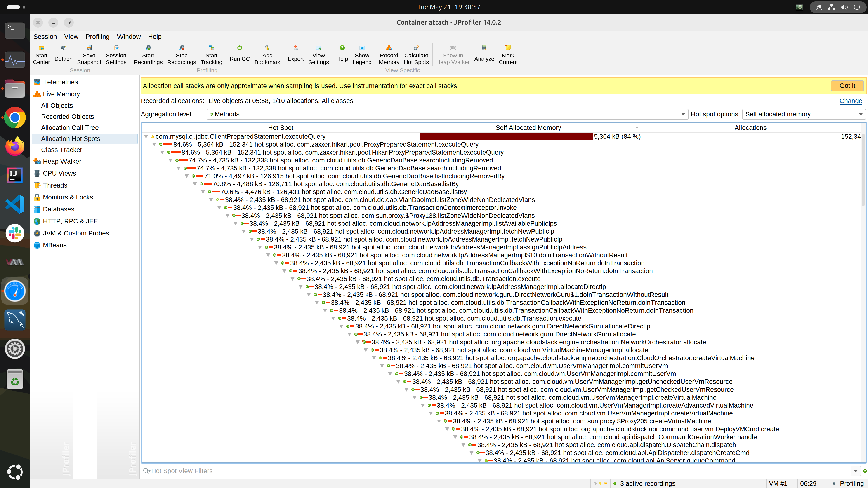868x488 pixels.
Task: Open the Window menu
Action: (x=129, y=37)
